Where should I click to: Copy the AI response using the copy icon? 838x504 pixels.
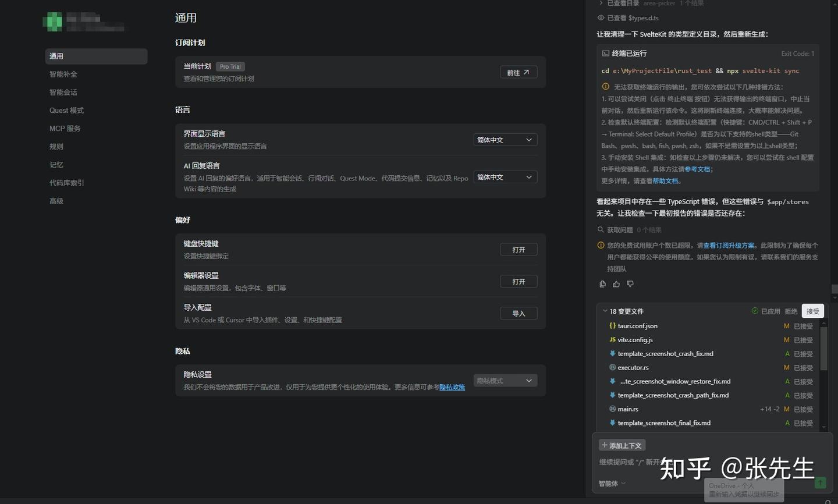602,283
